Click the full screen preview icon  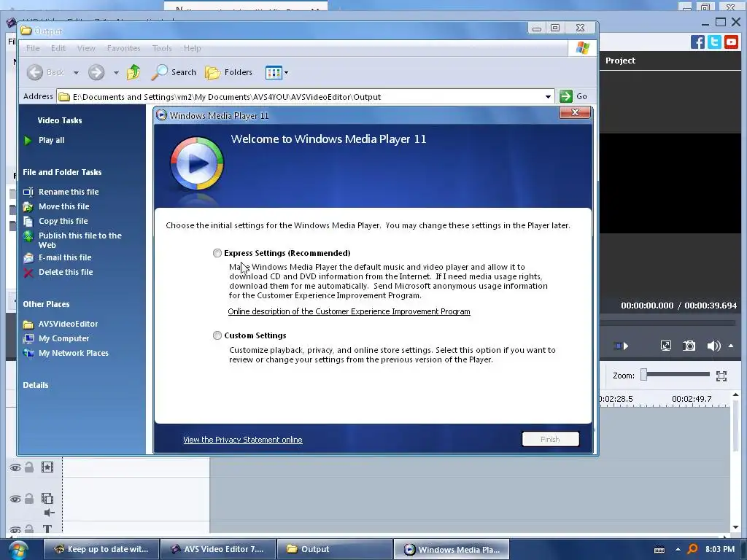pyautogui.click(x=665, y=346)
